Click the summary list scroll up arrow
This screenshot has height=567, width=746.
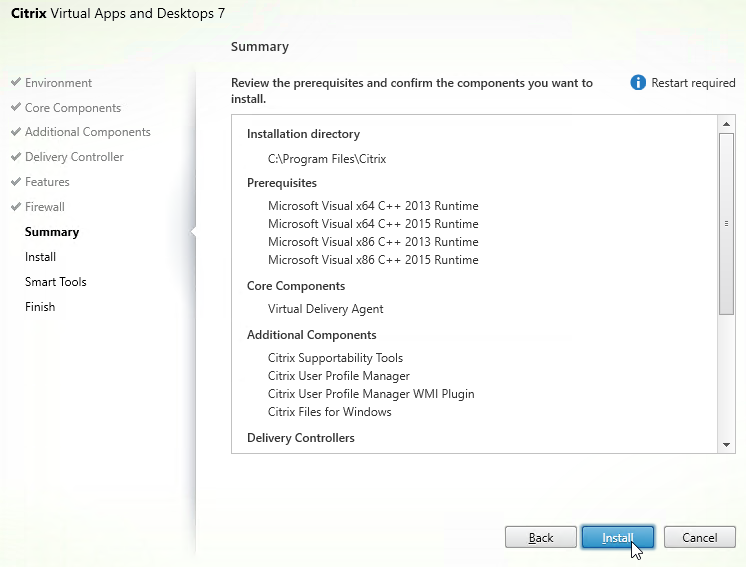click(x=726, y=124)
